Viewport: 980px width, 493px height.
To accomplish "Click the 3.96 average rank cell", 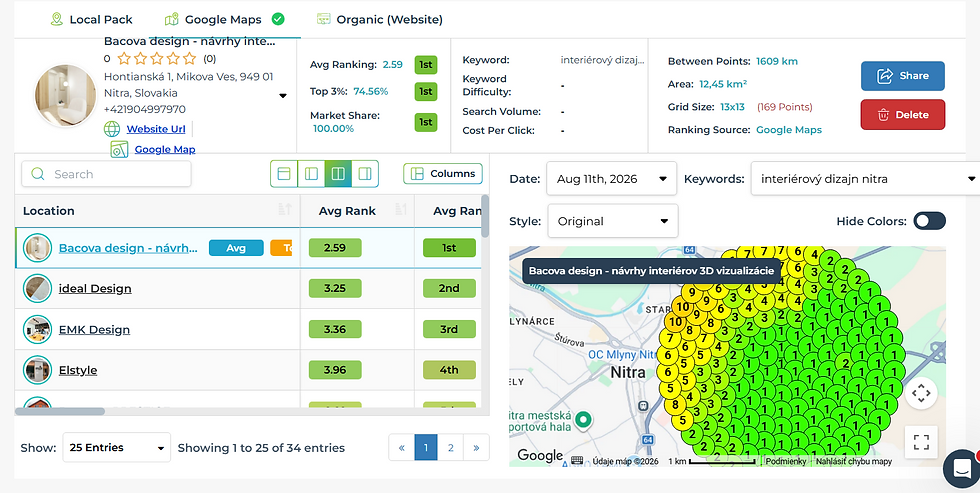I will [x=335, y=370].
